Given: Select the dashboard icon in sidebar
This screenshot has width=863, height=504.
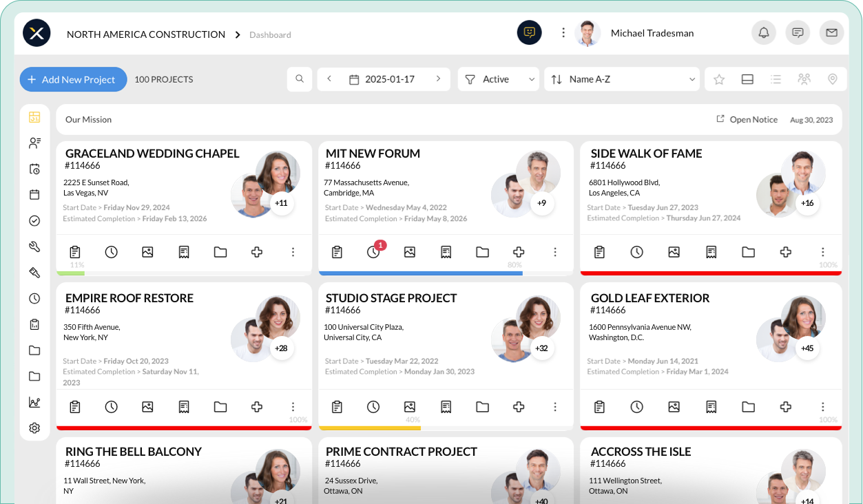Looking at the screenshot, I should tap(34, 117).
